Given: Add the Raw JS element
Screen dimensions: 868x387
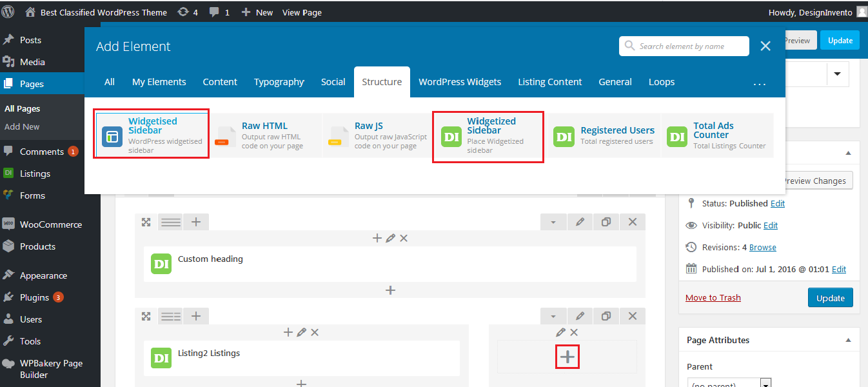Looking at the screenshot, I should [379, 135].
